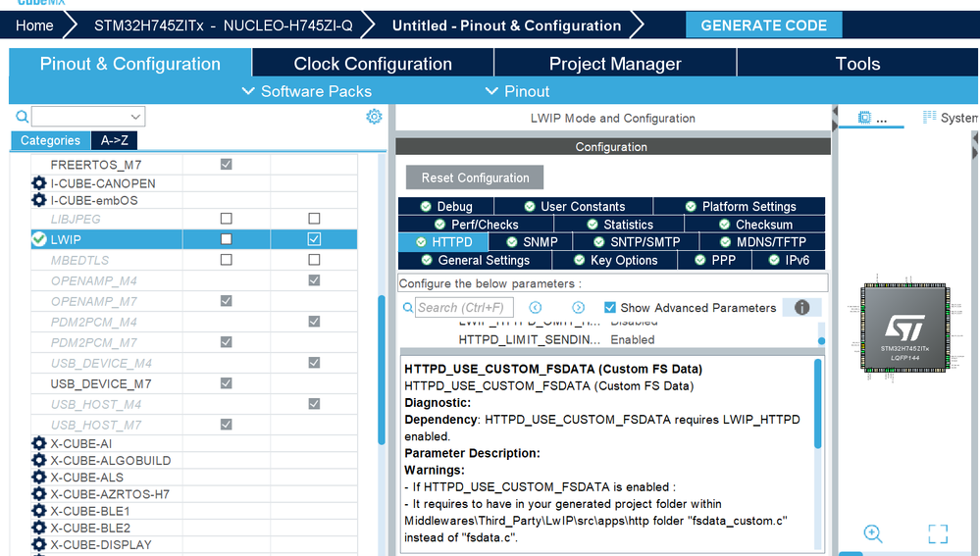Open the Checksum tab

755,225
